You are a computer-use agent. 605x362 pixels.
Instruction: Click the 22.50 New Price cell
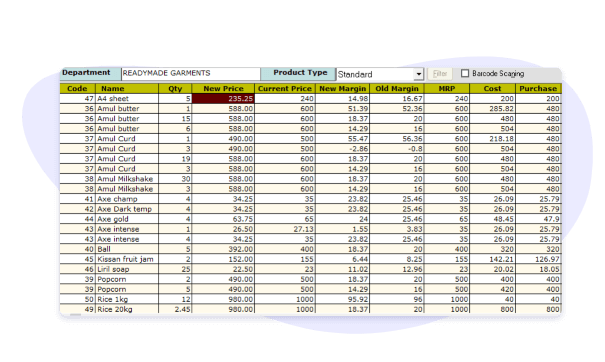point(223,269)
